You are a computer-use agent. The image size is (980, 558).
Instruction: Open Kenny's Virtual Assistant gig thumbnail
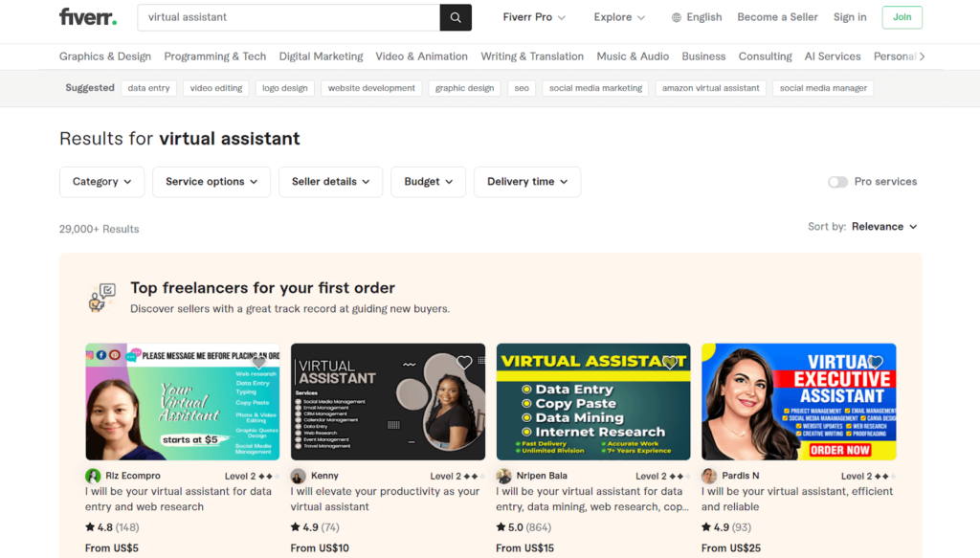pos(388,402)
